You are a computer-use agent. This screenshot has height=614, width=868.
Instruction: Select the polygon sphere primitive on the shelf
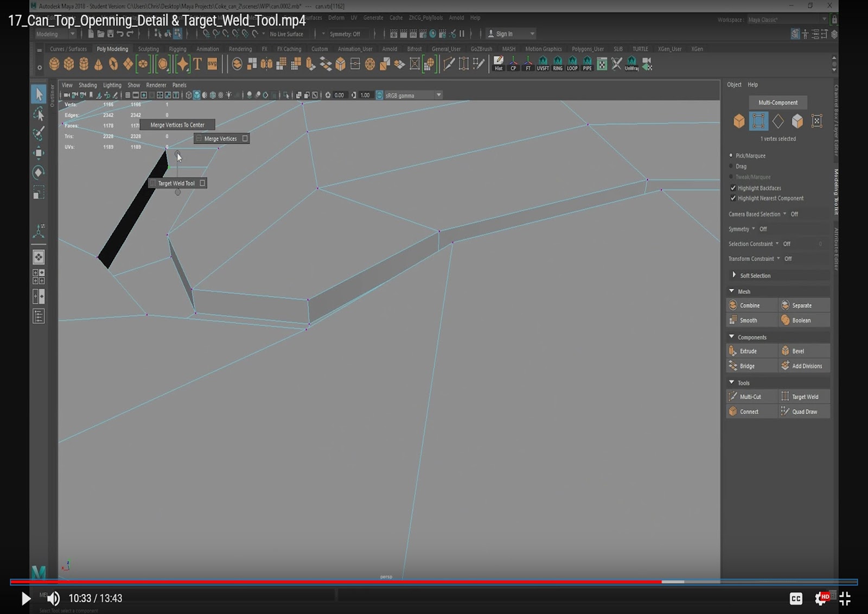click(54, 64)
